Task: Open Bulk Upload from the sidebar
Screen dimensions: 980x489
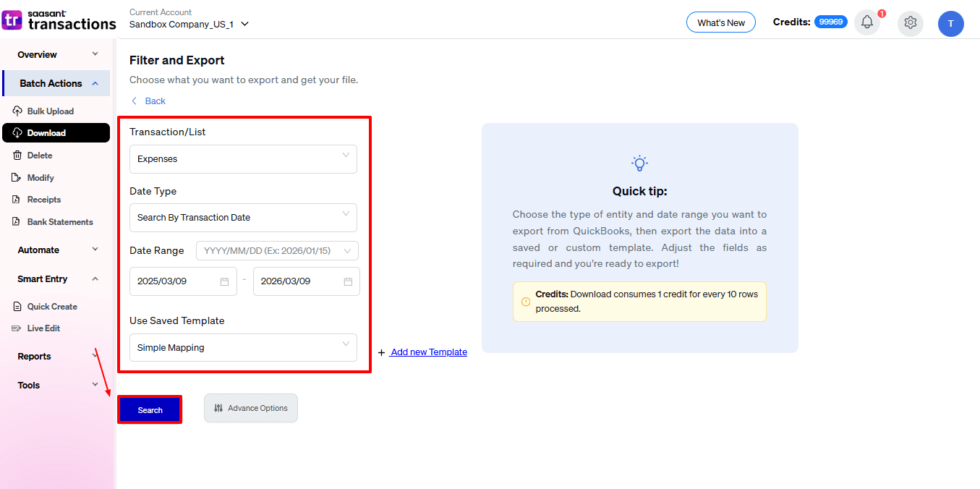Action: point(50,111)
